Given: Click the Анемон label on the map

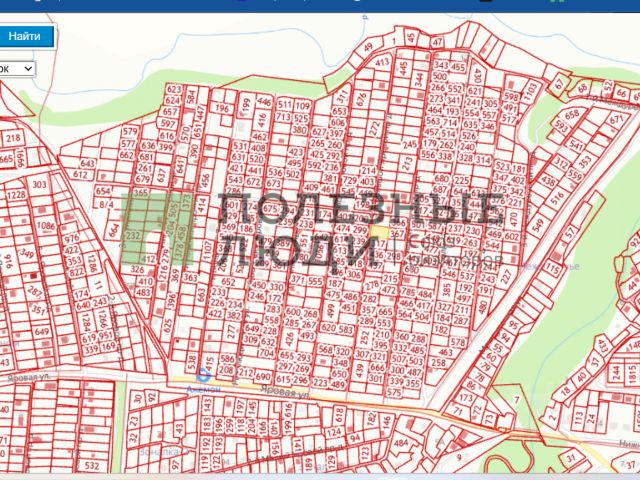Looking at the screenshot, I should (204, 390).
